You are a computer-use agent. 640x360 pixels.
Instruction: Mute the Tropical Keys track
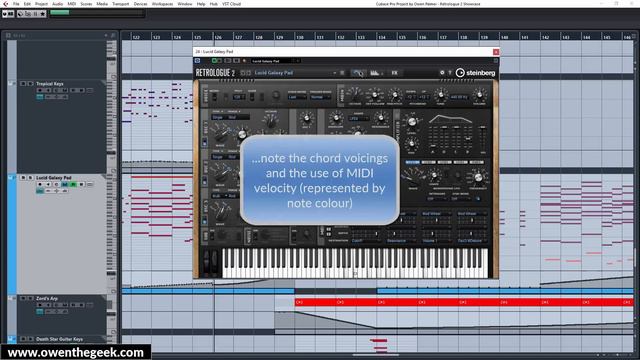(x=23, y=84)
